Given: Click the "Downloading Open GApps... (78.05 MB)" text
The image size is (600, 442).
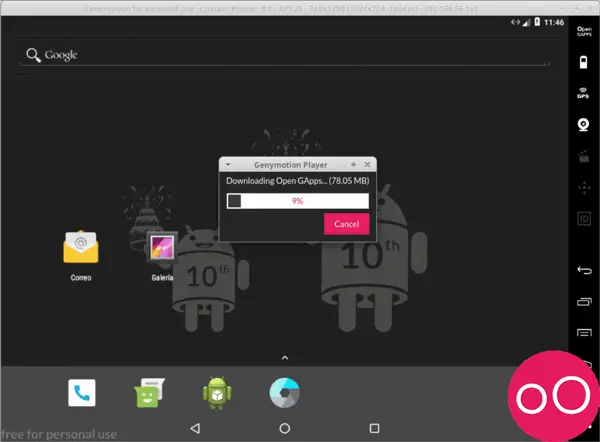Looking at the screenshot, I should click(x=298, y=181).
